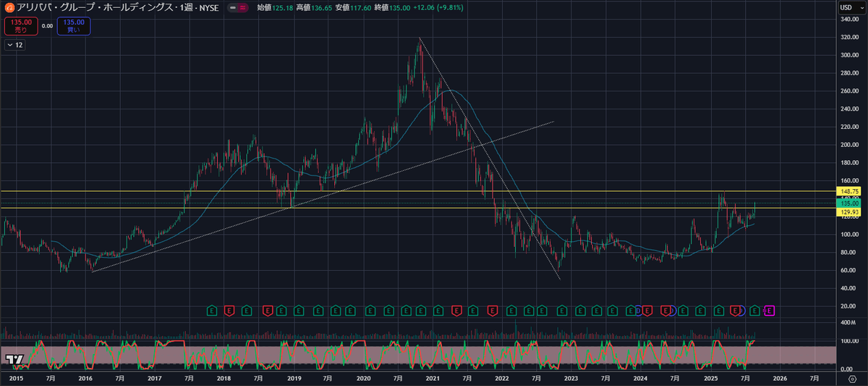The image size is (868, 386).
Task: Click the 2026 label on time axis
Action: 780,378
